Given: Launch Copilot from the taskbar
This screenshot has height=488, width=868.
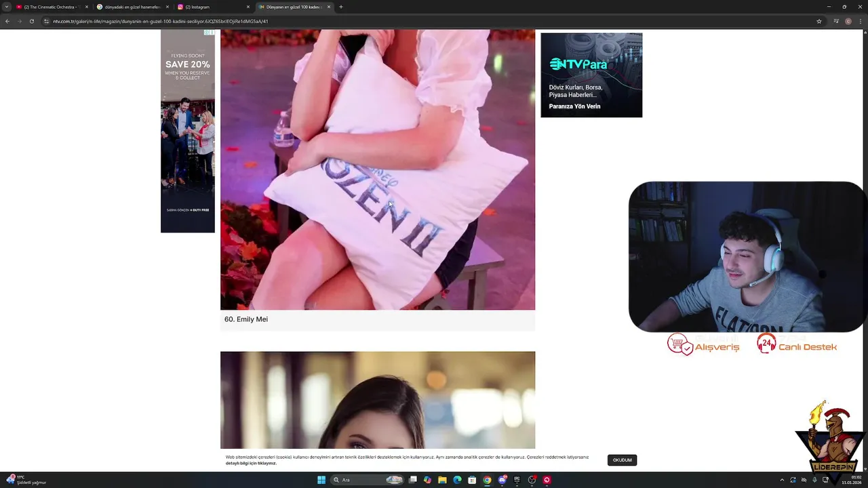Looking at the screenshot, I should (427, 480).
